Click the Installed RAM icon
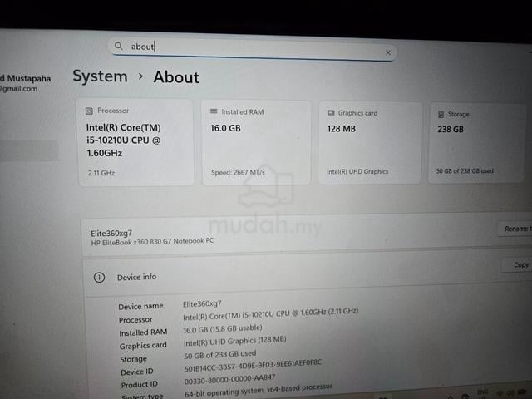The height and width of the screenshot is (399, 532). 214,111
